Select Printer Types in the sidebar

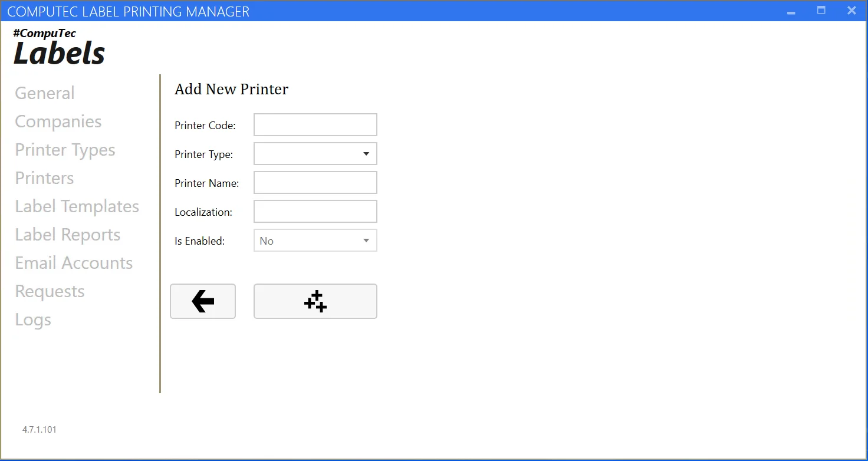click(x=65, y=150)
